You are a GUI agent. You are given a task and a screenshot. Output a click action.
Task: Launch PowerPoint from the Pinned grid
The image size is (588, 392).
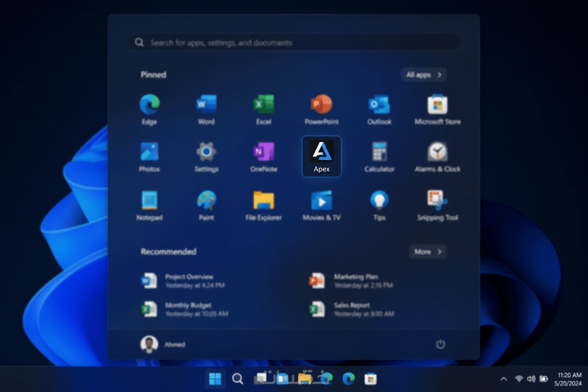[322, 109]
